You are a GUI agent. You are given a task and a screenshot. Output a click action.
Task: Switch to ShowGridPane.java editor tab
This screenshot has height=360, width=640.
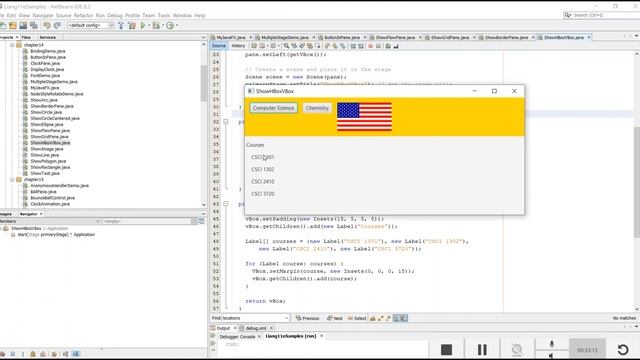450,37
